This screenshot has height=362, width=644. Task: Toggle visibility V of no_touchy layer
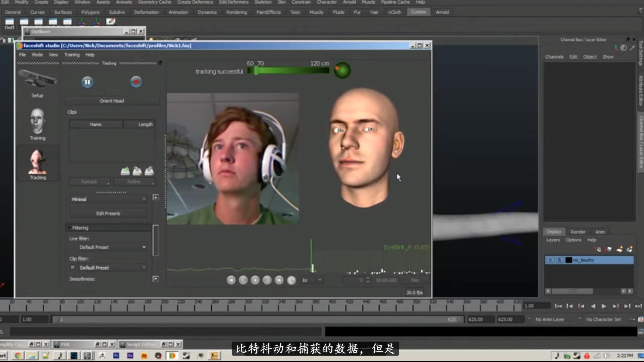pos(550,260)
